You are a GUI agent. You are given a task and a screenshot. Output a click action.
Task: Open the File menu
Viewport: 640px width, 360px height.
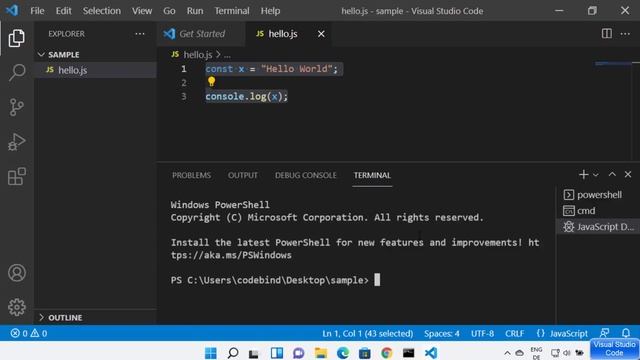[37, 11]
